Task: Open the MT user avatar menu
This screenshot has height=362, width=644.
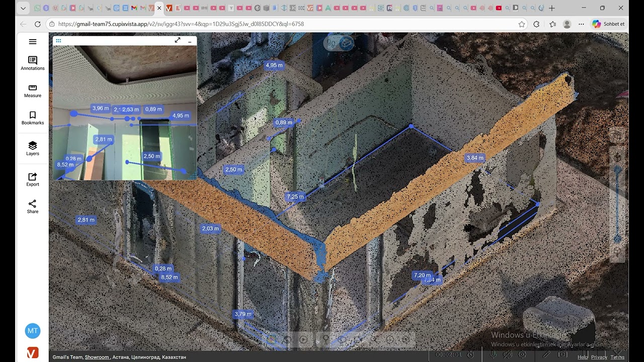Action: 33,331
